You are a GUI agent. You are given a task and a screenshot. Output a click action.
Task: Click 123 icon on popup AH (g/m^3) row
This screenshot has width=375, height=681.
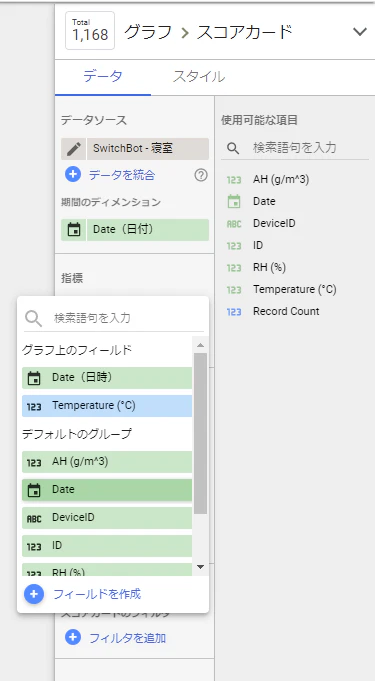tap(34, 463)
